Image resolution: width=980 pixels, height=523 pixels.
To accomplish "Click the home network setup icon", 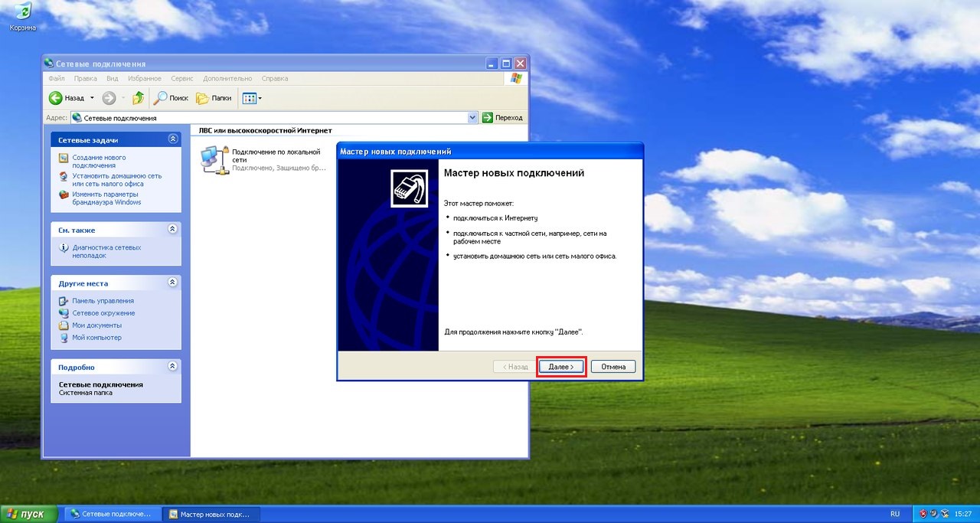I will coord(64,176).
